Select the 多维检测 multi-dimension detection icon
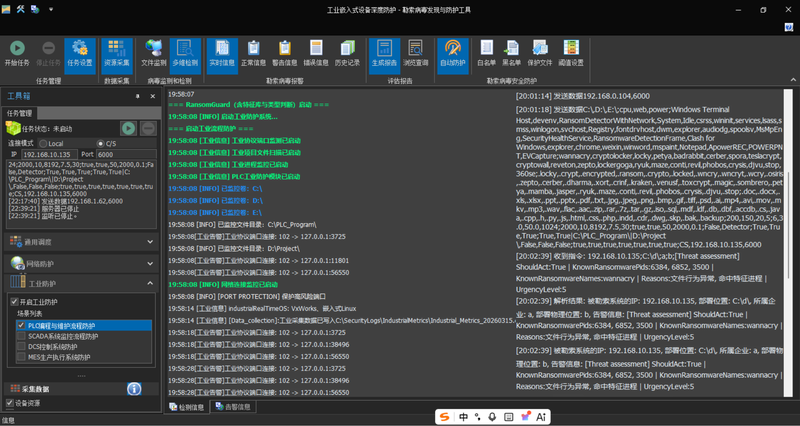 pos(185,54)
